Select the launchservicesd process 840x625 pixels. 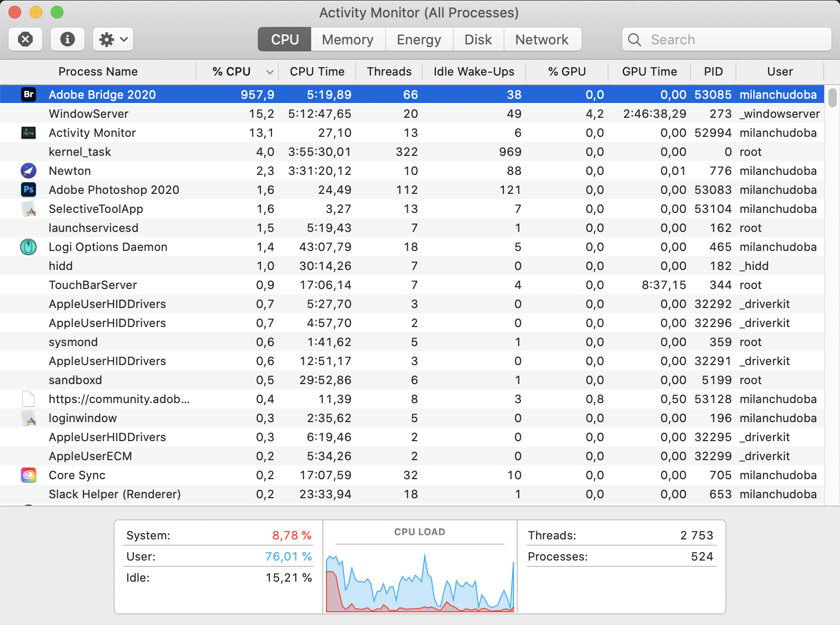[412, 228]
